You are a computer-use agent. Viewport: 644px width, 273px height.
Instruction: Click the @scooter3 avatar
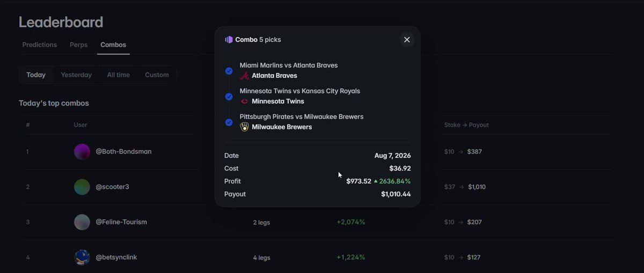82,187
